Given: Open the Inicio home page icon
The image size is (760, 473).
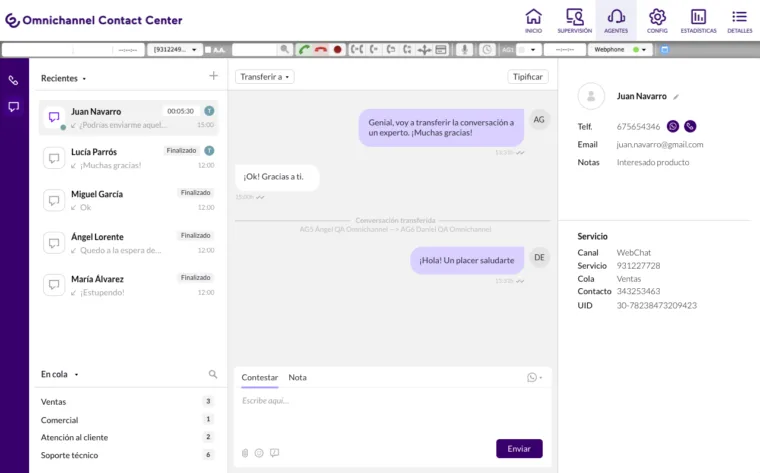Looking at the screenshot, I should point(533,20).
